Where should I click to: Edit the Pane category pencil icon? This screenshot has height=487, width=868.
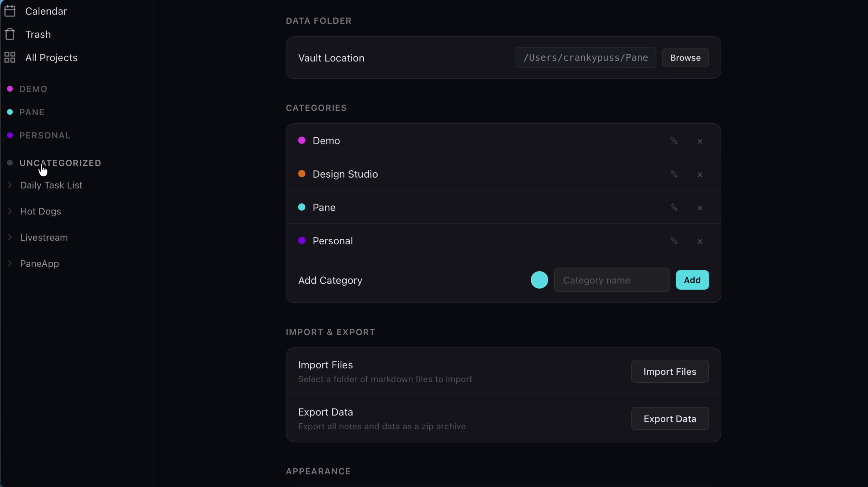674,207
